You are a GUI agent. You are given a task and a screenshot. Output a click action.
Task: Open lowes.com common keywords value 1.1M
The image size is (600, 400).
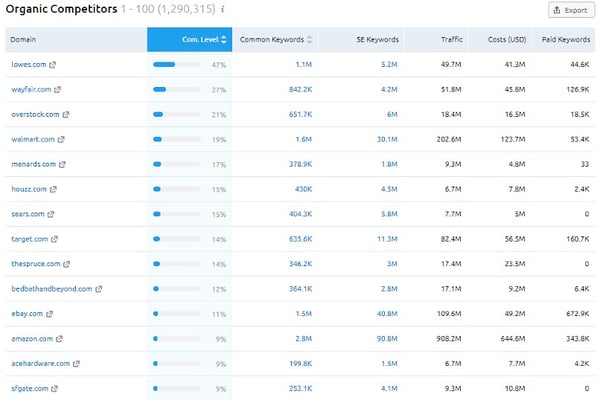(303, 65)
